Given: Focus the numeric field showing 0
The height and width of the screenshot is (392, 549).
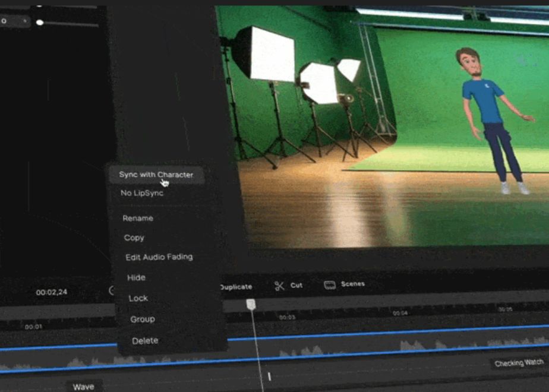Looking at the screenshot, I should [12, 21].
